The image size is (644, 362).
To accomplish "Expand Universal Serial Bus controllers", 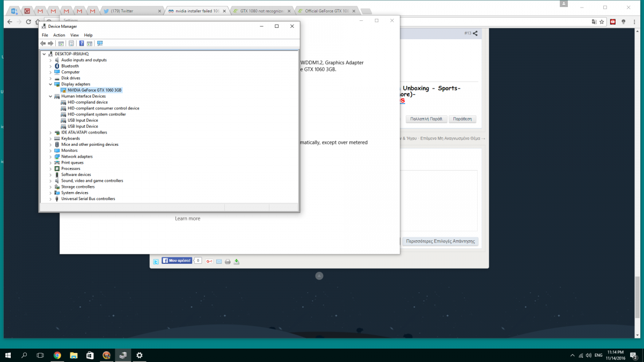I will click(x=50, y=198).
